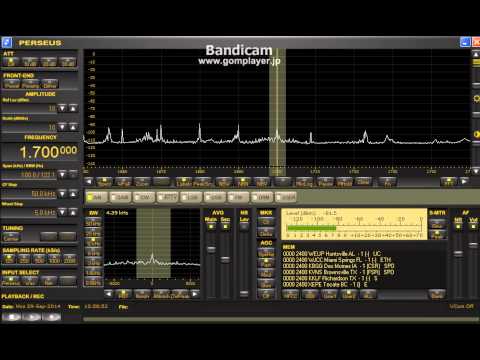Click the record button
Viewport: 480px width, 360px height.
click(52, 317)
